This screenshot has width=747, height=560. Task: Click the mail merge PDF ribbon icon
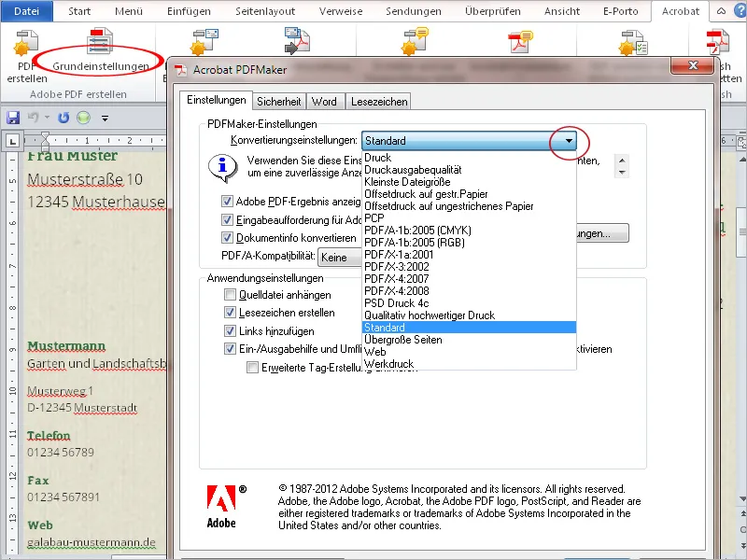[x=204, y=42]
